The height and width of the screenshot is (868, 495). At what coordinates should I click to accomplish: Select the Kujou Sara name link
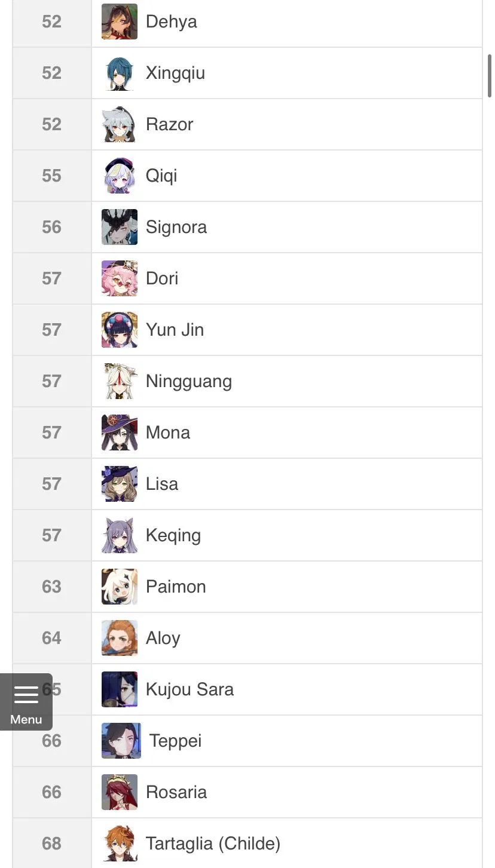coord(190,689)
